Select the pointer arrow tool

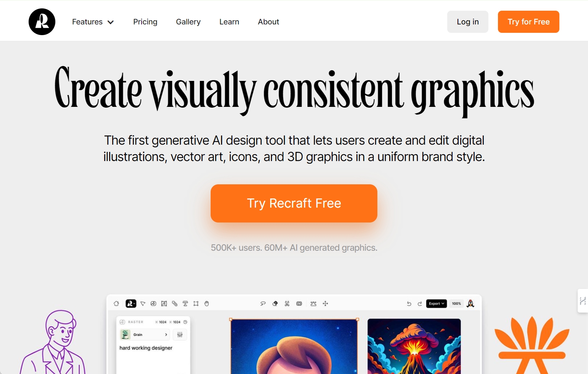(143, 304)
